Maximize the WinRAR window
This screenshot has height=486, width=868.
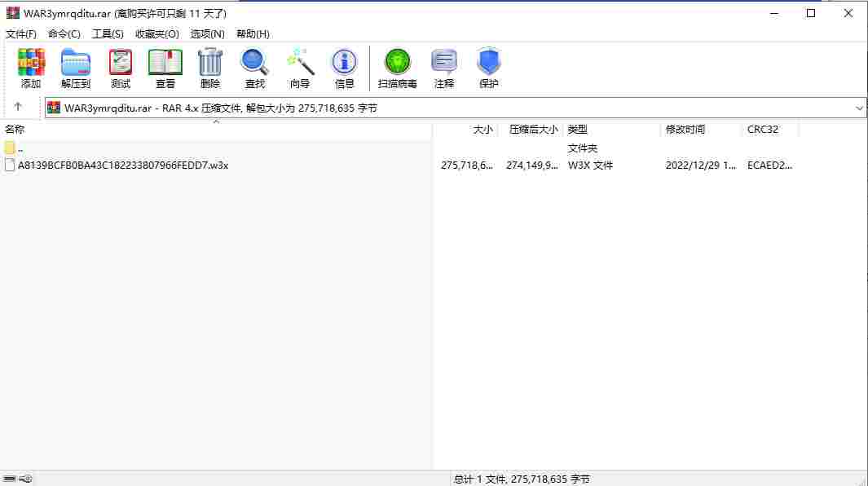[x=811, y=13]
